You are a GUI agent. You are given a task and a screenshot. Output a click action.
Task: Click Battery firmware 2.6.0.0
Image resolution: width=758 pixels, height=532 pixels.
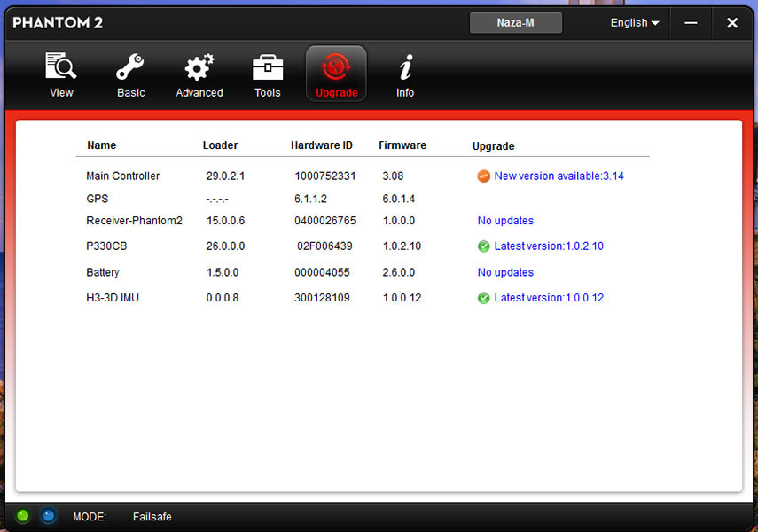click(398, 272)
